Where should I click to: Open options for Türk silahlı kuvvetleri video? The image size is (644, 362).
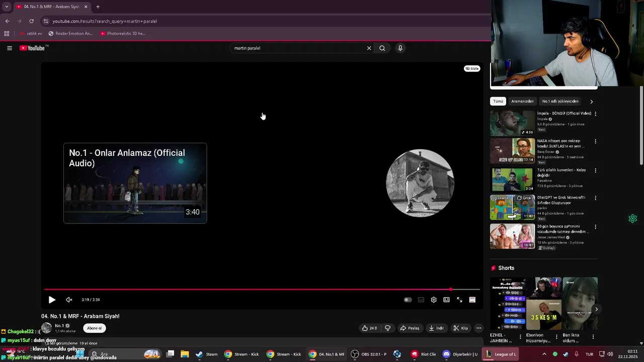click(595, 170)
